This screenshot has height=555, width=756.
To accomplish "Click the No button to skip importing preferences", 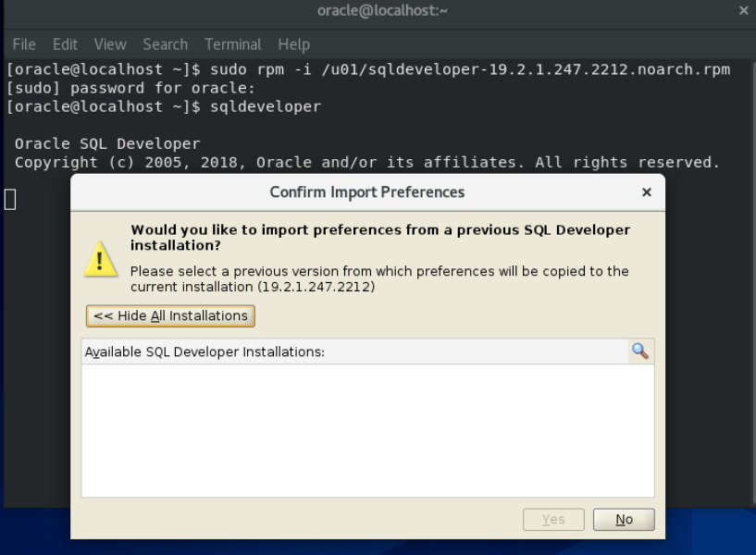I will 623,519.
